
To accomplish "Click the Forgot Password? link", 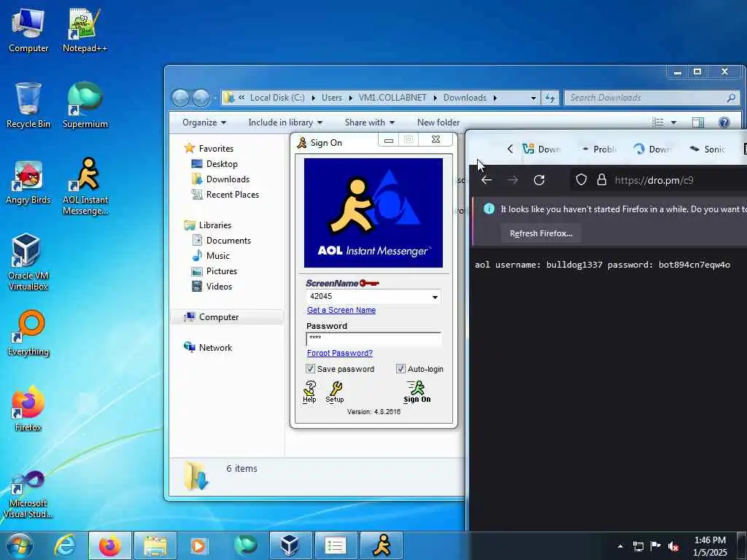I will pos(340,353).
